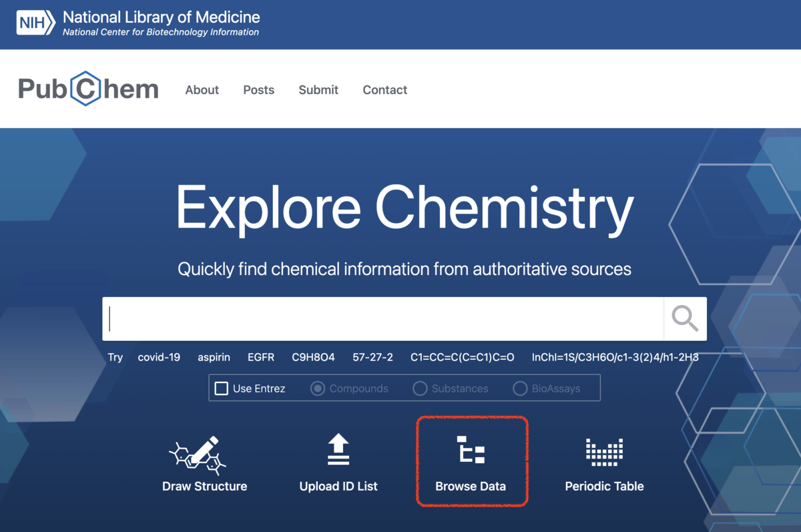This screenshot has width=801, height=532.
Task: Try the C9H8O4 formula example
Action: [314, 357]
